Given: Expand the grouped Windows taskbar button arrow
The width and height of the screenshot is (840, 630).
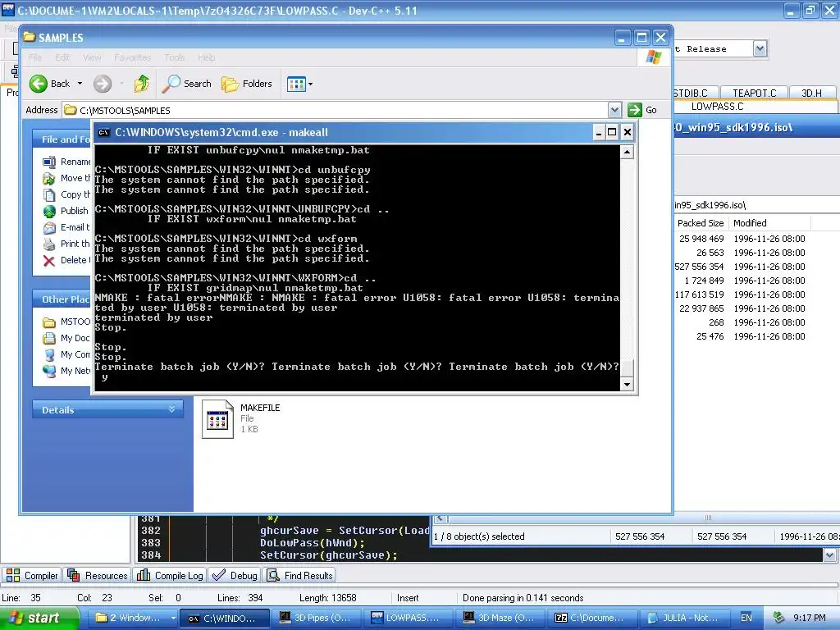Looking at the screenshot, I should pos(173,618).
